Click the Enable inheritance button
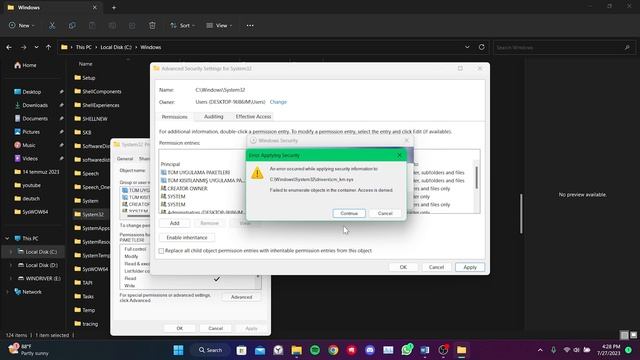Image resolution: width=640 pixels, height=360 pixels. click(x=187, y=238)
